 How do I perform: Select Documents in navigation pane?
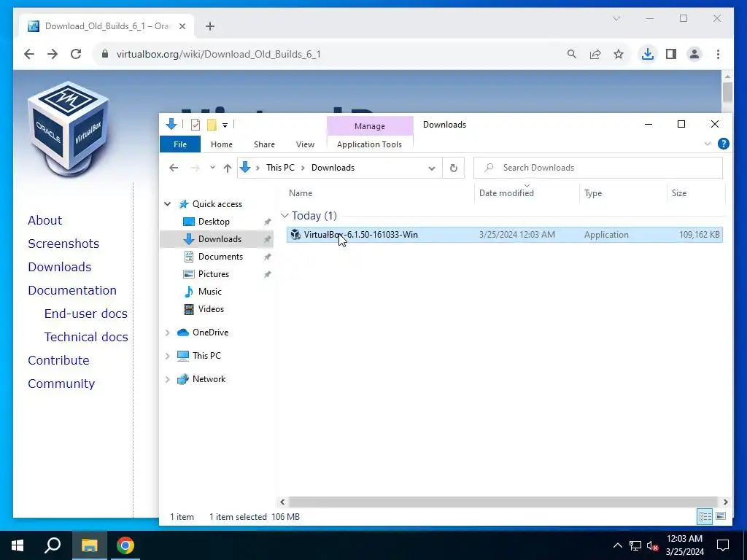pyautogui.click(x=220, y=257)
